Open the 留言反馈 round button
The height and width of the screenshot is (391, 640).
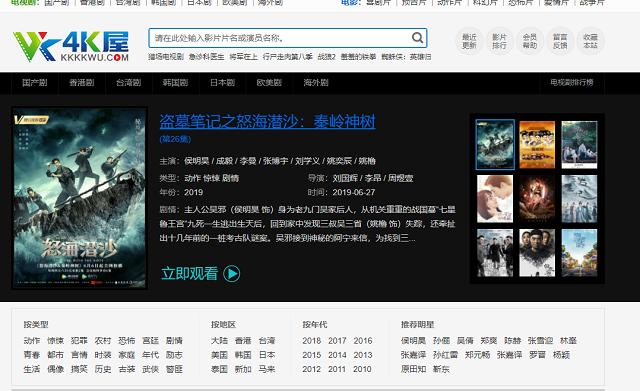(560, 42)
